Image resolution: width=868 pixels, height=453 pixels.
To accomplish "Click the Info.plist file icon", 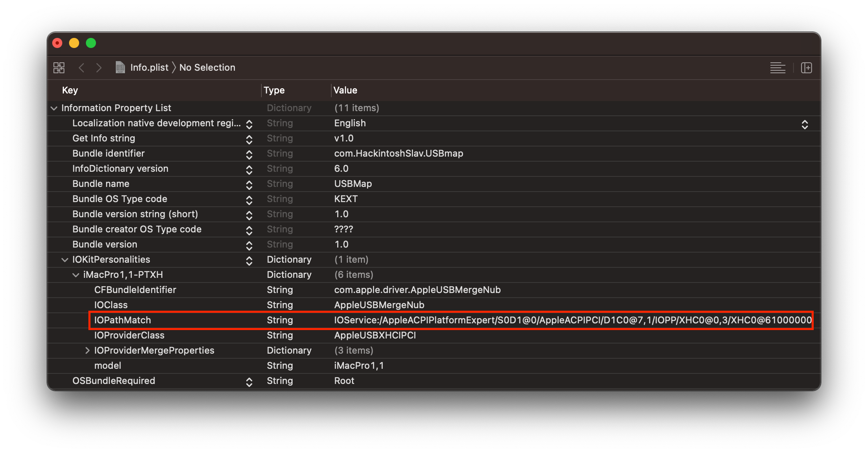I will (x=120, y=67).
